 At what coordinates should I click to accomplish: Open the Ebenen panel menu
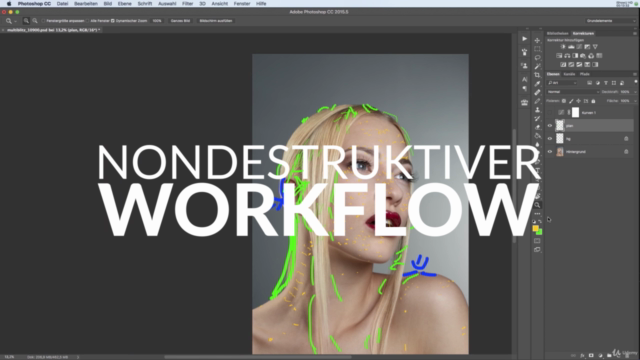(x=635, y=74)
